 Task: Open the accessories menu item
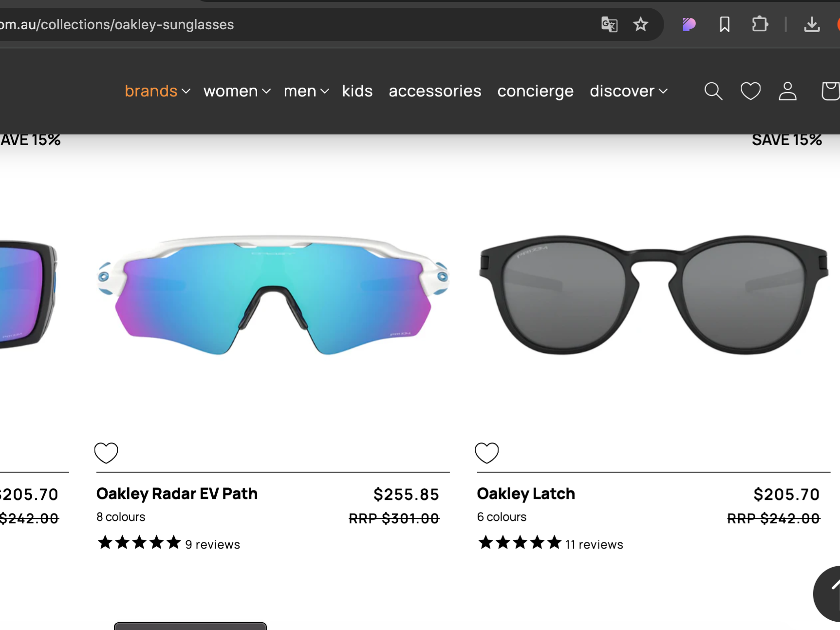[x=435, y=91]
